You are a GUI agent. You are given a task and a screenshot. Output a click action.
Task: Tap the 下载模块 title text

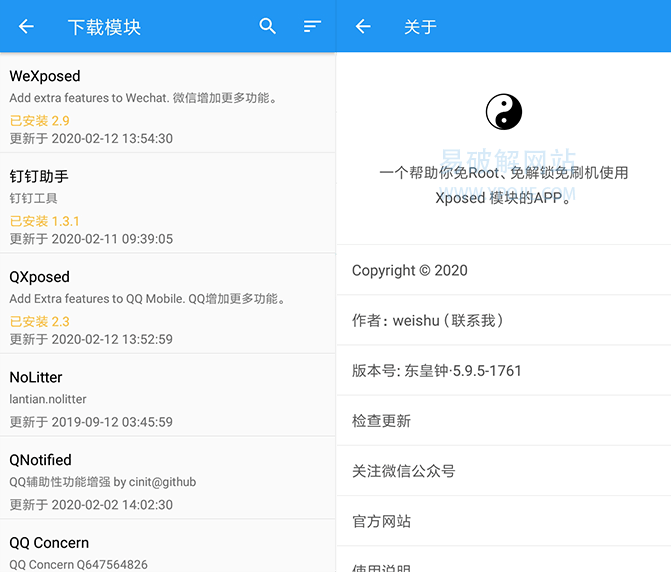point(104,27)
